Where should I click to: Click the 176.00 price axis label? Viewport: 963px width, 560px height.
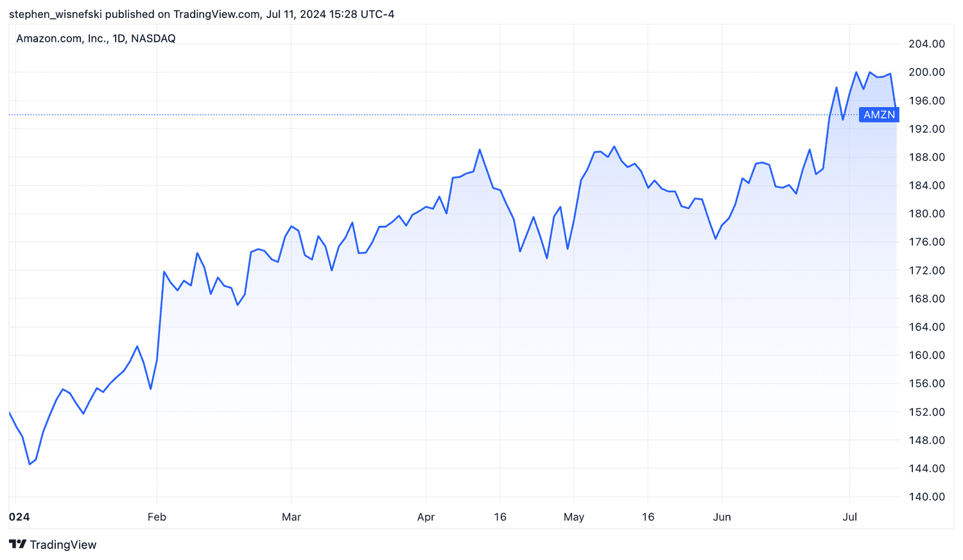(x=926, y=242)
